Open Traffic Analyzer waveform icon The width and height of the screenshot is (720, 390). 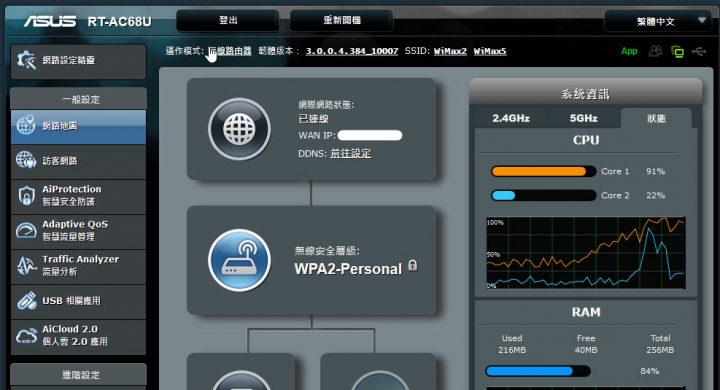[x=26, y=266]
